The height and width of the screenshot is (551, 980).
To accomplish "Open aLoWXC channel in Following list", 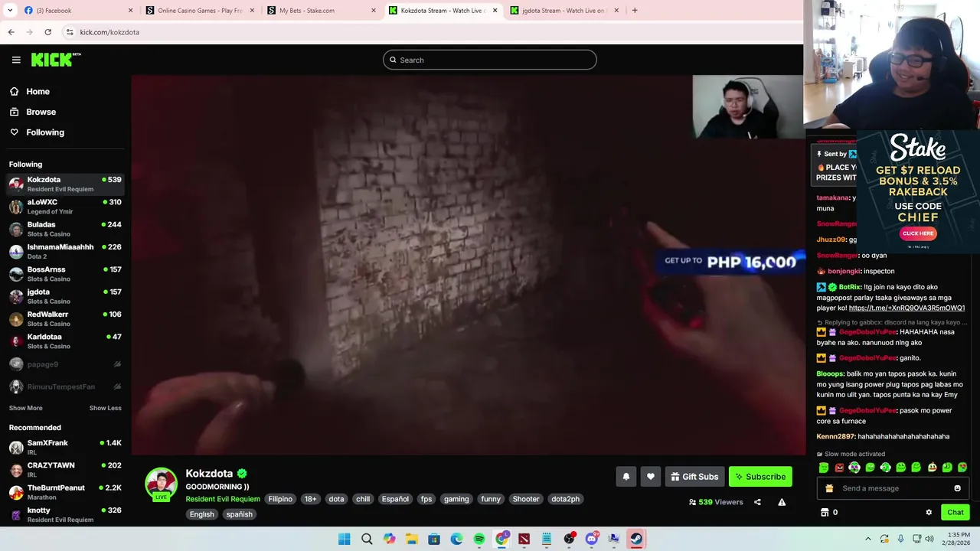I will (65, 206).
